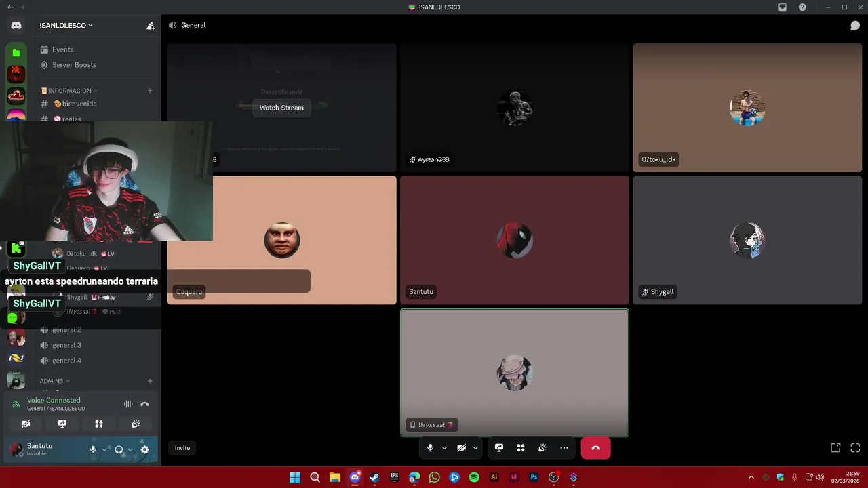The image size is (868, 488).
Task: Add channel to INFORMACION category
Action: [x=150, y=91]
